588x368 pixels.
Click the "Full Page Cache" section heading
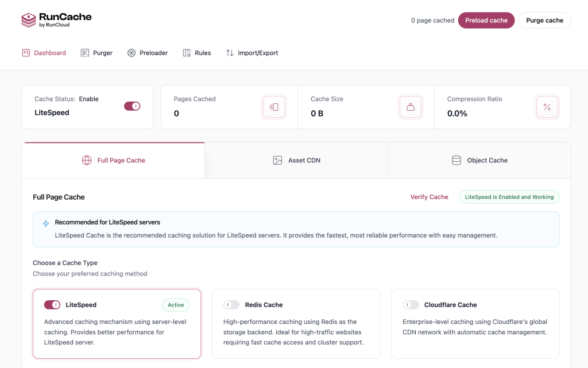point(59,197)
